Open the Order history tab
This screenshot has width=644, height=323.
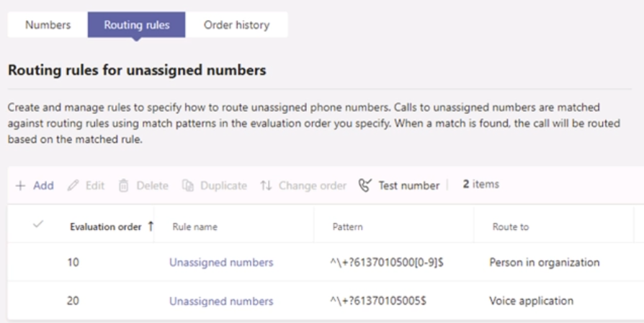(x=236, y=25)
